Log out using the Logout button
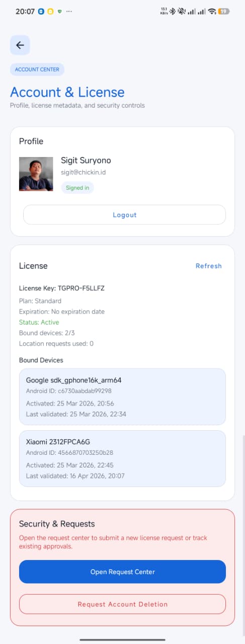The image size is (245, 644). 124,215
